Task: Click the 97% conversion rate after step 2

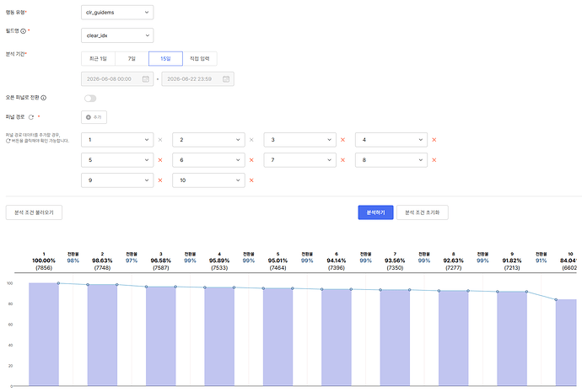Action: (x=132, y=260)
